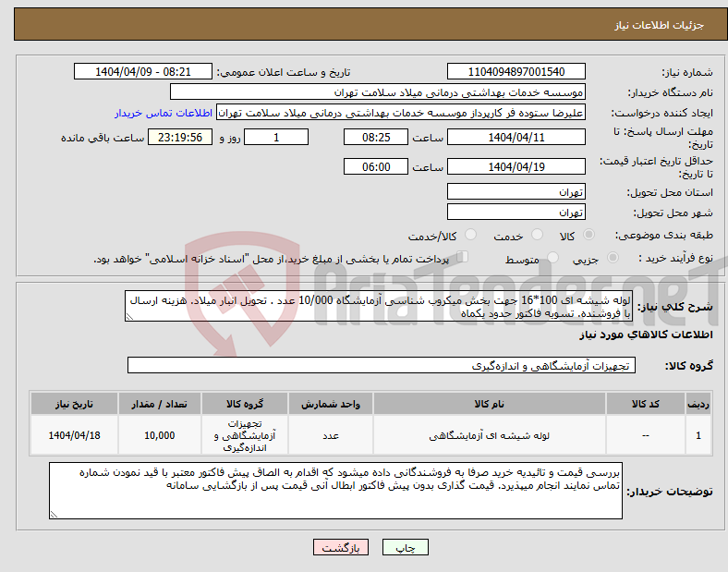
Task: Open اطلاعات تماس خریدار link
Action: (164, 113)
